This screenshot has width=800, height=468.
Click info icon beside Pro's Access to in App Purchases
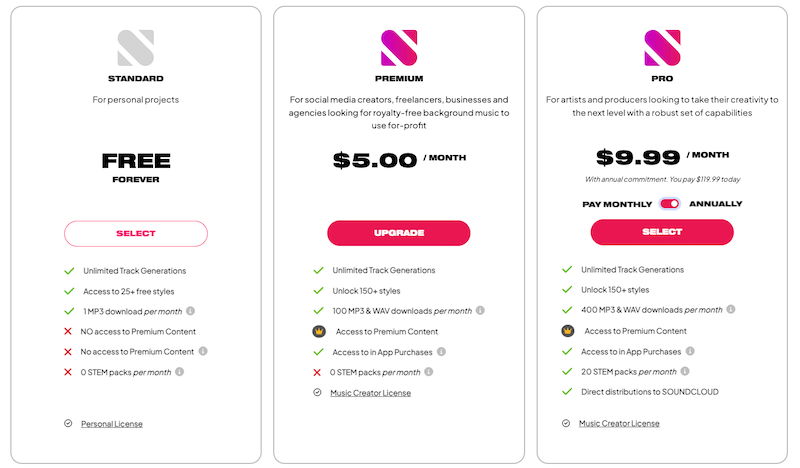point(690,352)
